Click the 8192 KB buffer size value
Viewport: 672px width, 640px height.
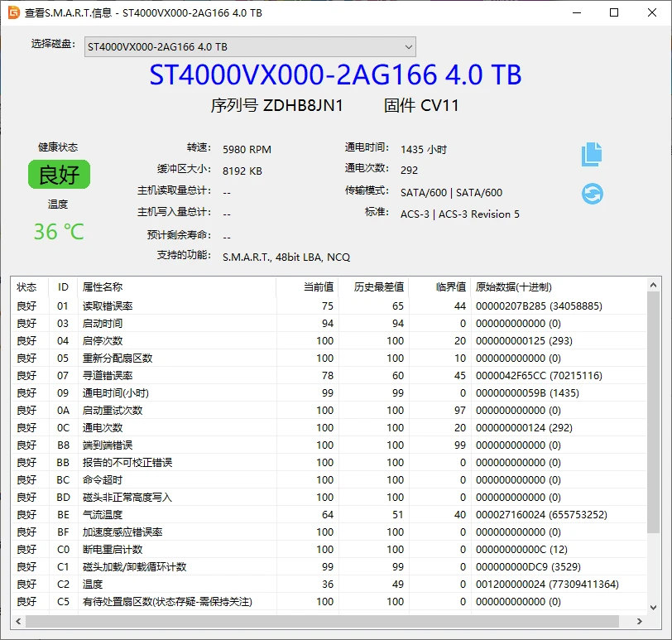pyautogui.click(x=242, y=171)
